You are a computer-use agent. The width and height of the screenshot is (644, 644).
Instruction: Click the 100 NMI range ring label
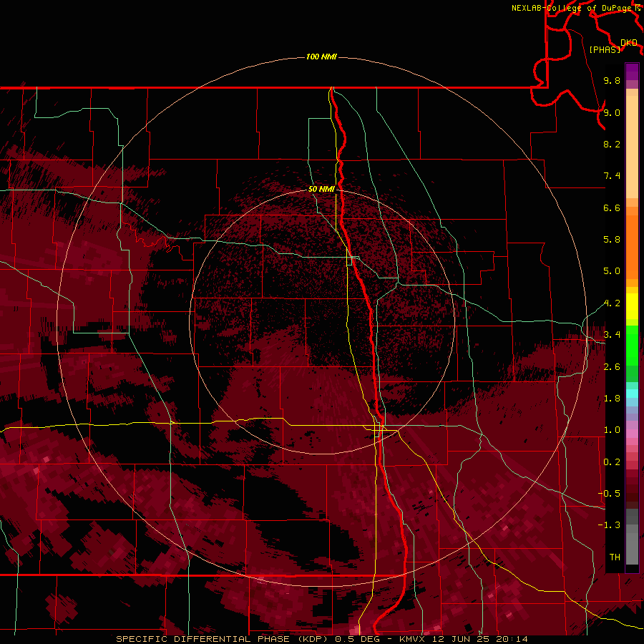(x=321, y=57)
